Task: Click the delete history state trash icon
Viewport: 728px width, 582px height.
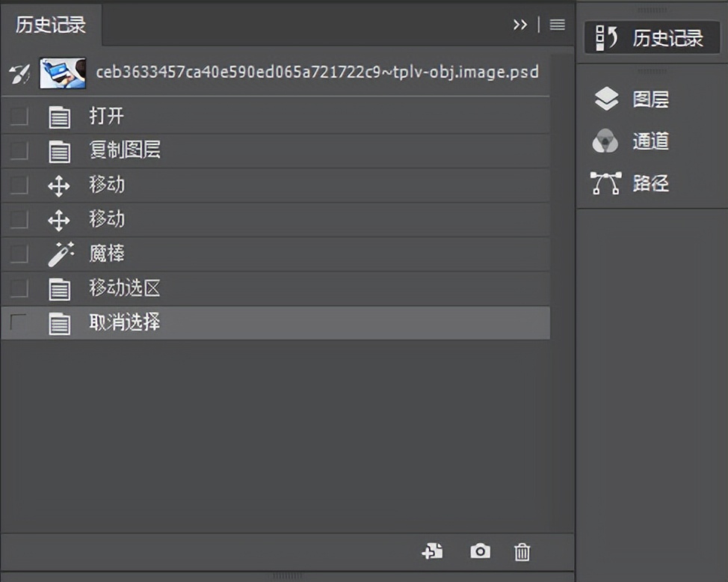Action: pyautogui.click(x=522, y=551)
